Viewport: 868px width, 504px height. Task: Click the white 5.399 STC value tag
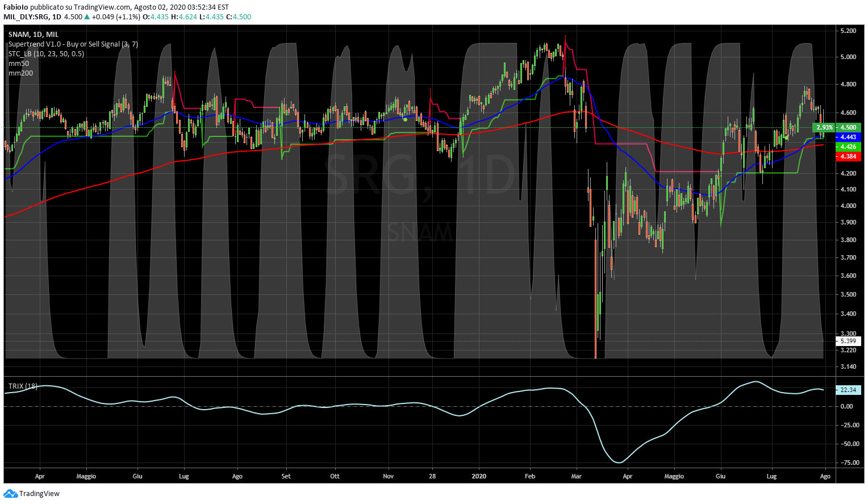848,341
